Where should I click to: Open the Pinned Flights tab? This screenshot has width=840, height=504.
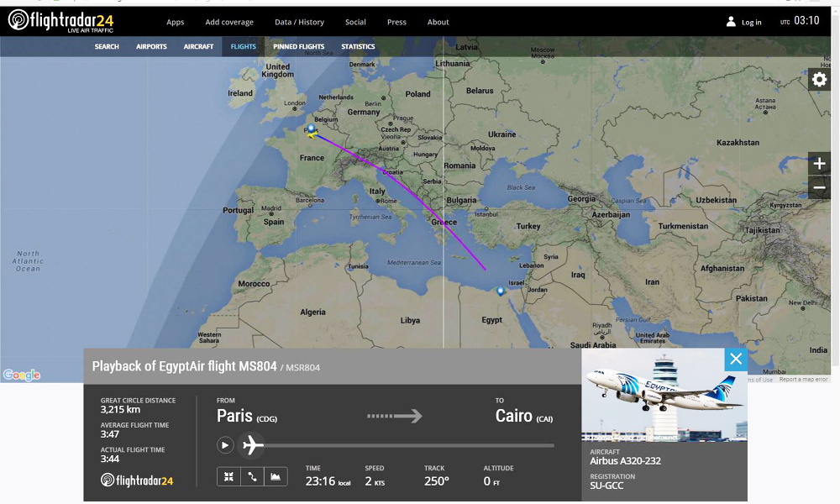coord(298,46)
